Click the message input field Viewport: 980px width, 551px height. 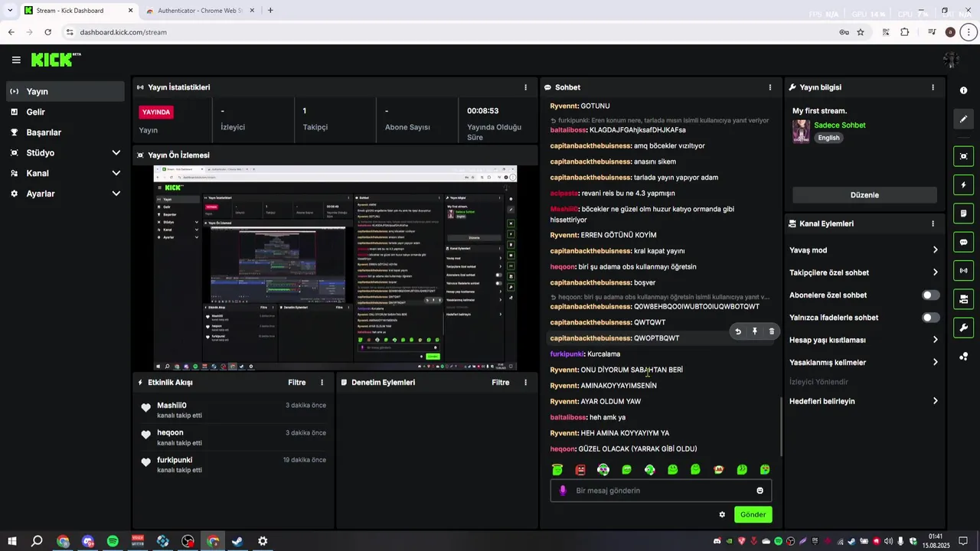tap(661, 491)
